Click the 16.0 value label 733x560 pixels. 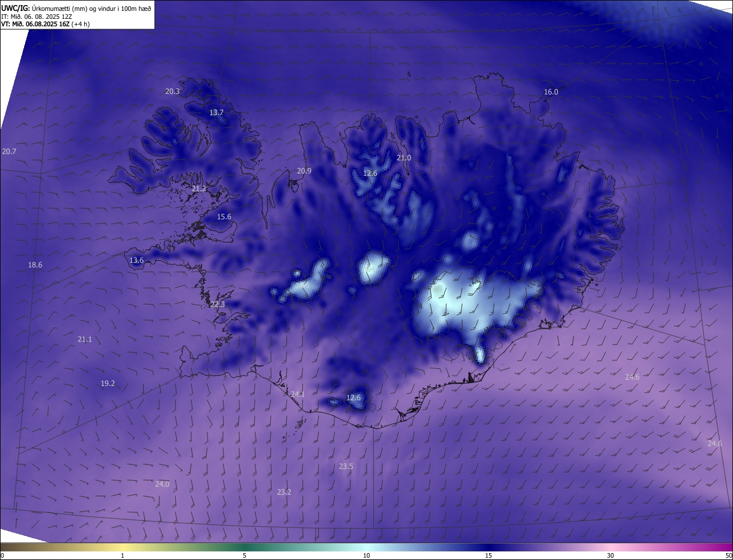551,92
